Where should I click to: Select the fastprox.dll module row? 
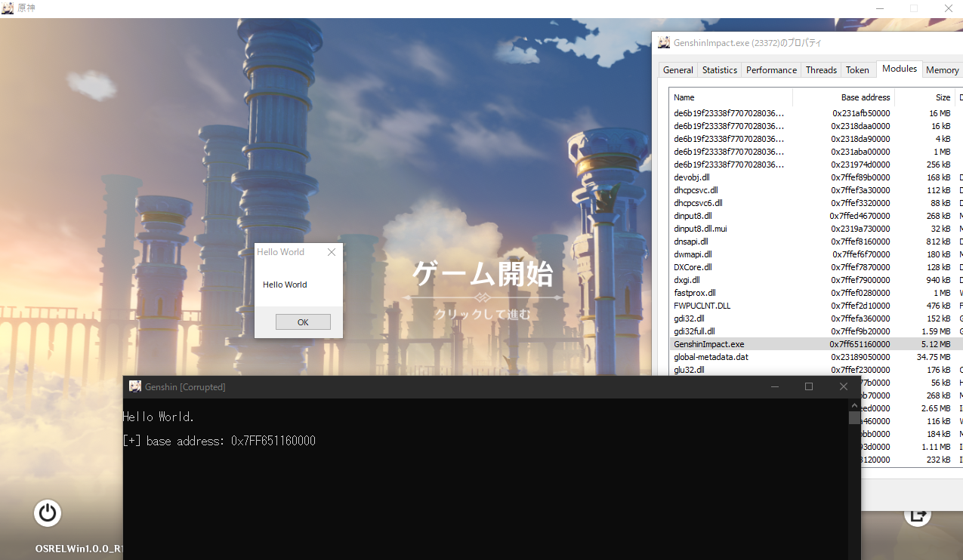coord(816,293)
